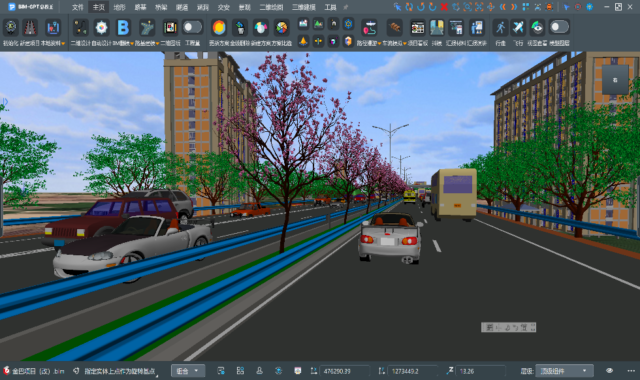Click the 自动设计 icon
Viewport: 640px width, 380px height.
click(101, 27)
